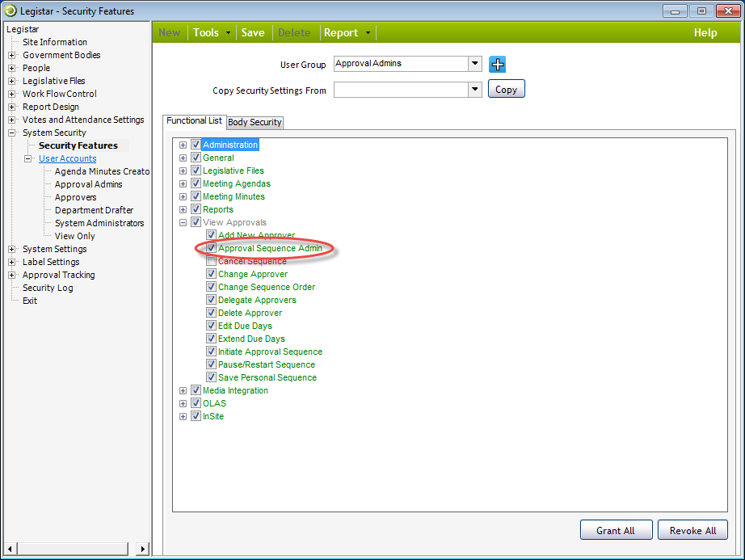Toggle the Meeting Minutes checkbox
The image size is (745, 560).
(x=196, y=196)
